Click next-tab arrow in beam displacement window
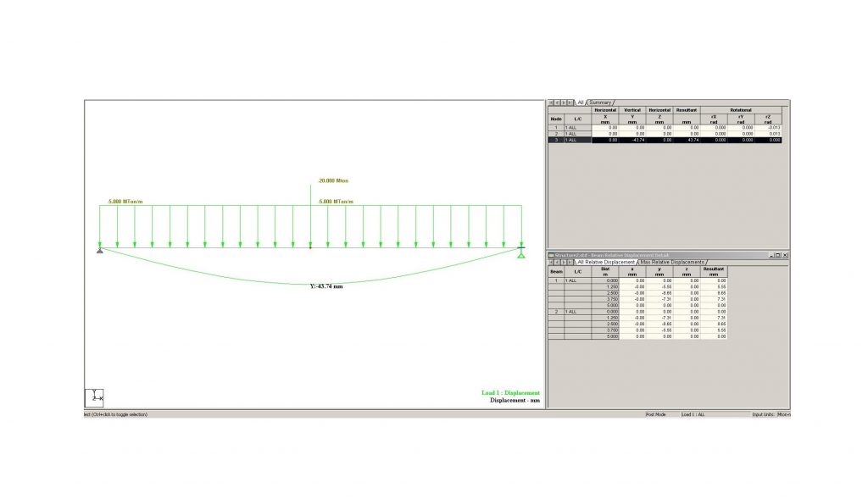 coord(565,262)
